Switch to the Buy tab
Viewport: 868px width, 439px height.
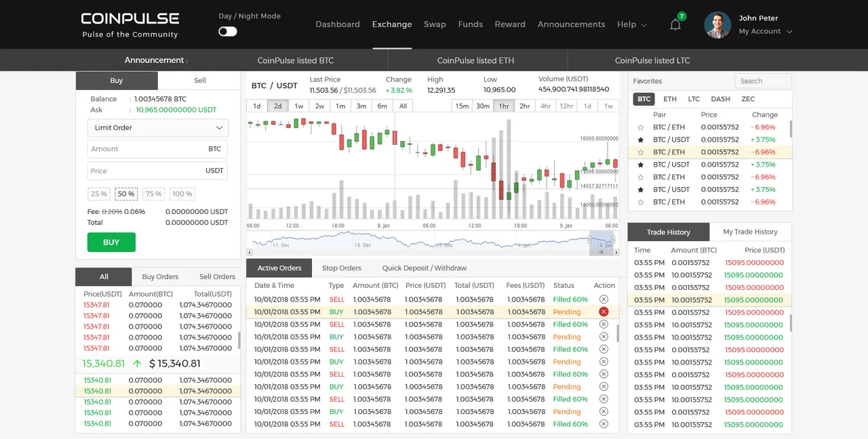[x=117, y=81]
